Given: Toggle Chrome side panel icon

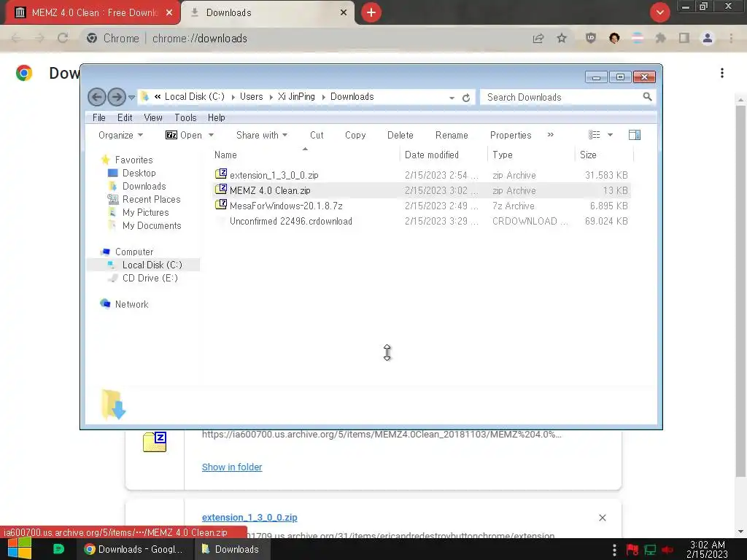Looking at the screenshot, I should pyautogui.click(x=684, y=38).
